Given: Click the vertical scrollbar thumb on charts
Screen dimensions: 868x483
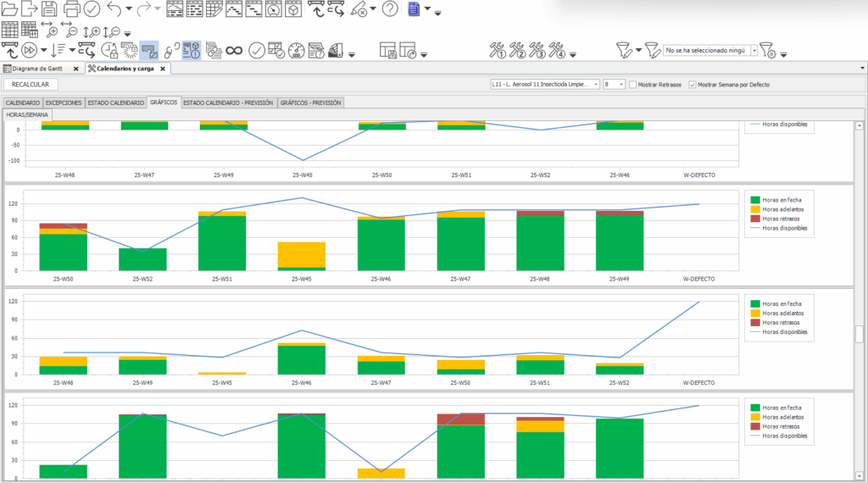Looking at the screenshot, I should point(860,334).
